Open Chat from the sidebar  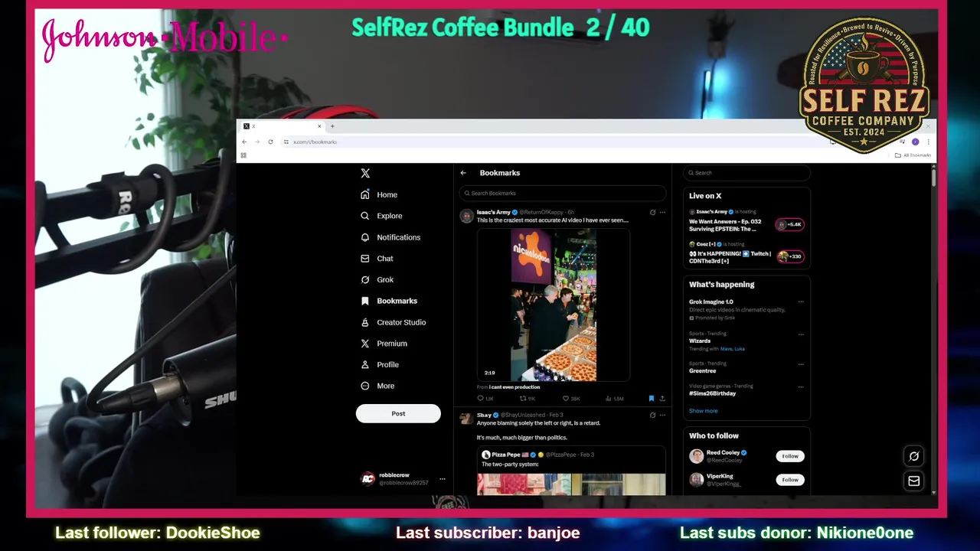377,259
